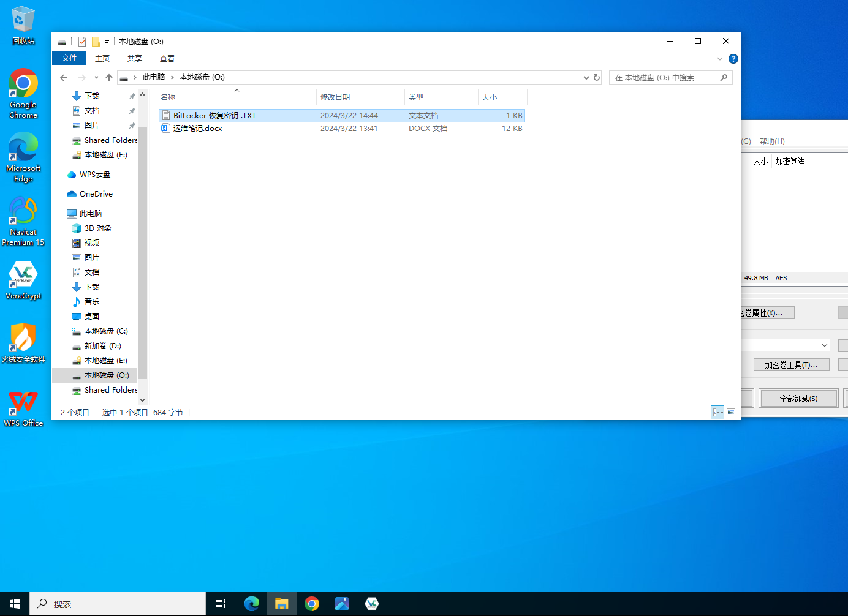Sort files by 类型 column header
848x616 pixels.
point(441,97)
